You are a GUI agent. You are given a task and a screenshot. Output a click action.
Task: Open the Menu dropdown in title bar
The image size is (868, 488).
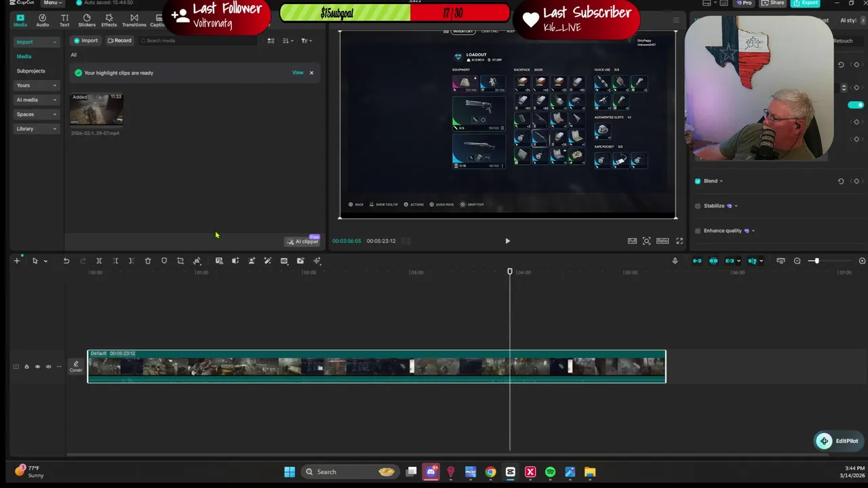click(52, 3)
